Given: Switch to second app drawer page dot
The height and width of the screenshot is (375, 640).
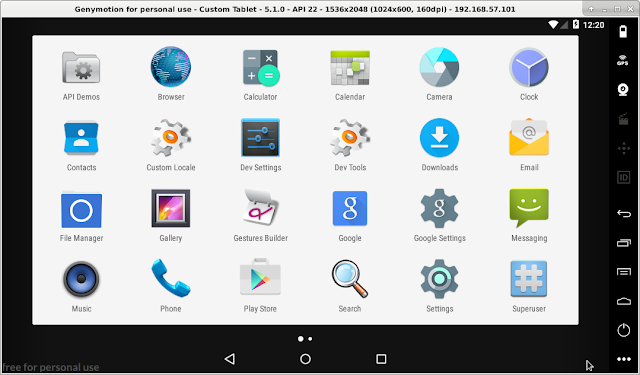Looking at the screenshot, I should (310, 339).
